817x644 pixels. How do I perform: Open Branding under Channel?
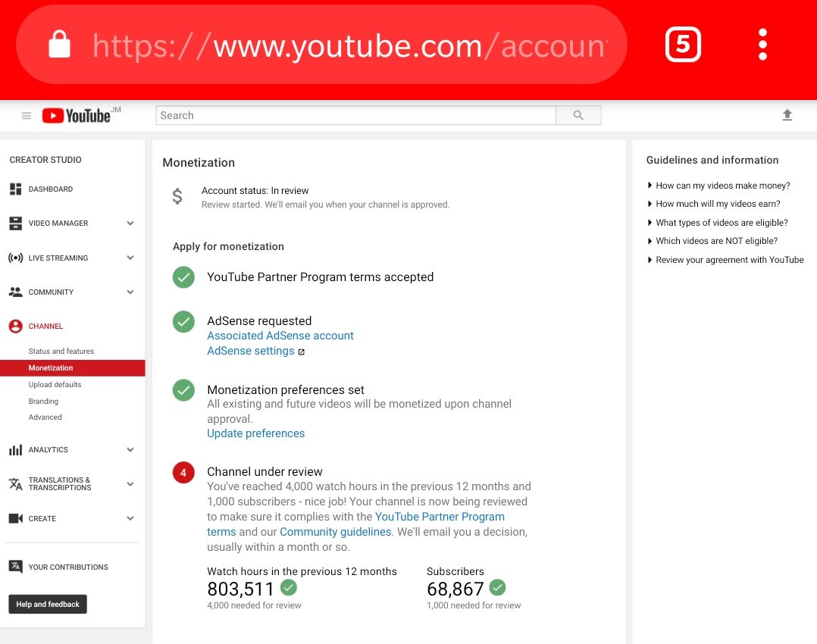pyautogui.click(x=43, y=402)
